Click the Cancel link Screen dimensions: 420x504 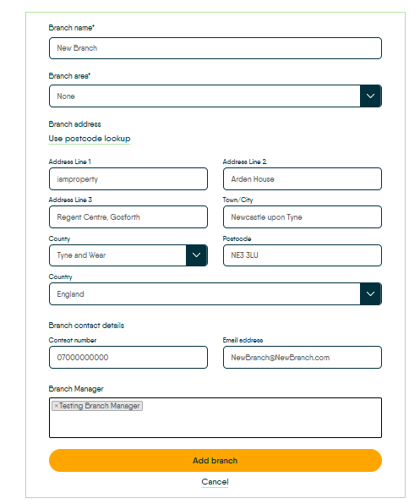pos(215,482)
